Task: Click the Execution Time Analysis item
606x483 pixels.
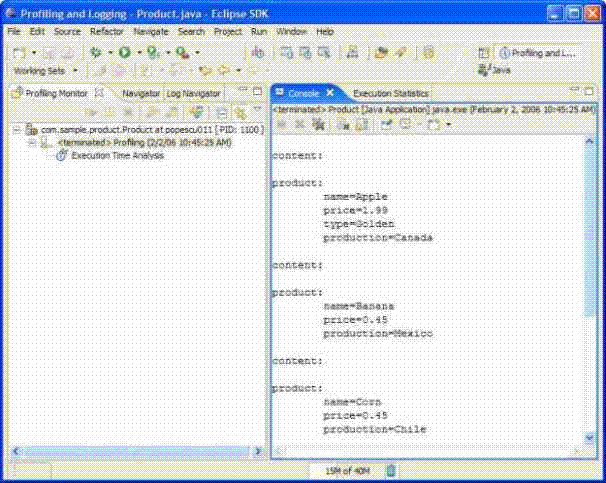Action: click(x=117, y=156)
